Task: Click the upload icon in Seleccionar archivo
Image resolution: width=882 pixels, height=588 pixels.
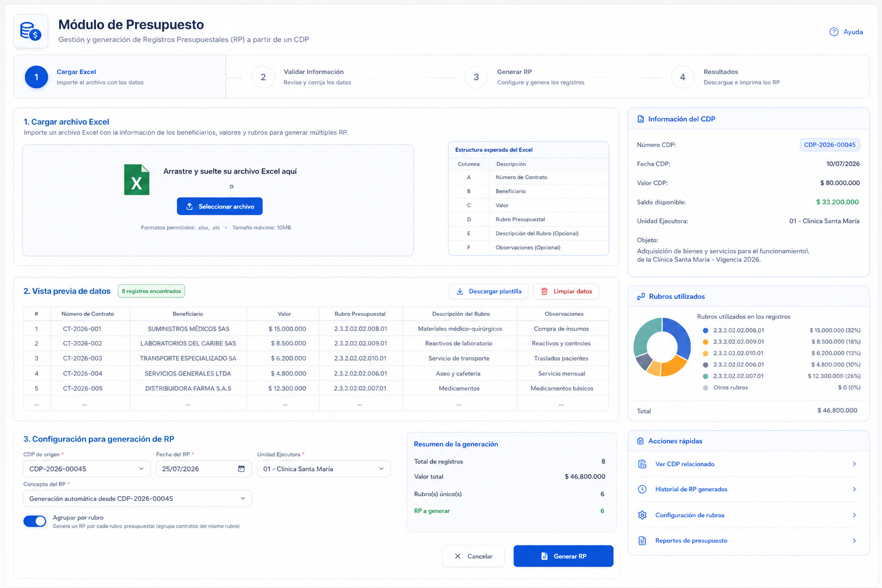Action: click(x=189, y=206)
